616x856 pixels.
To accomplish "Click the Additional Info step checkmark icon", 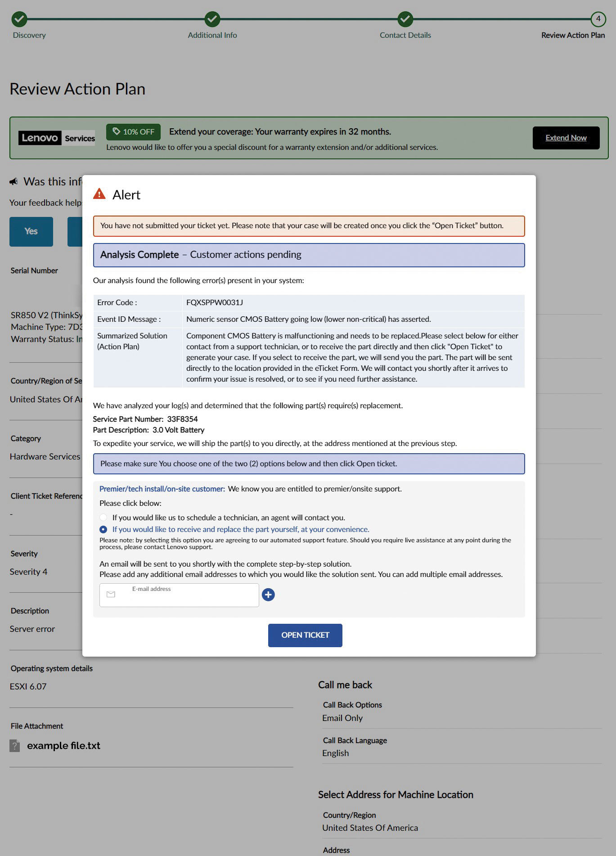I will [x=212, y=19].
